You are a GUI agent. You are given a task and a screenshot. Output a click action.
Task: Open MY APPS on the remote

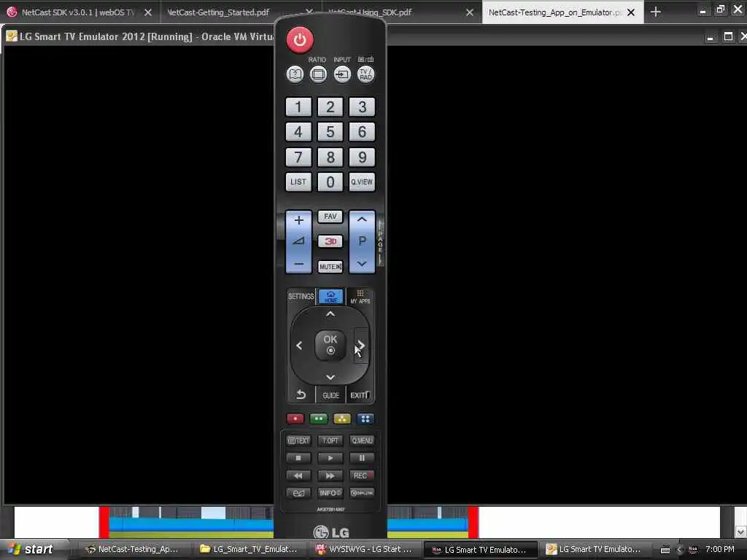360,297
